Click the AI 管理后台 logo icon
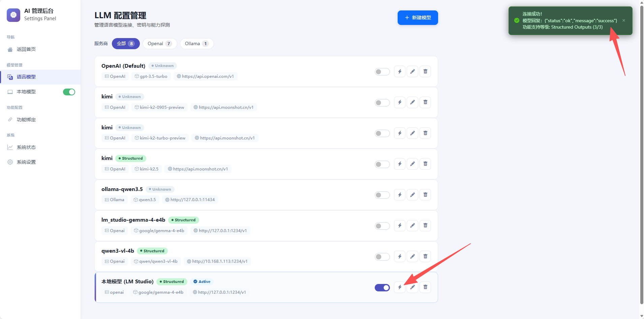The height and width of the screenshot is (319, 644). pos(13,15)
